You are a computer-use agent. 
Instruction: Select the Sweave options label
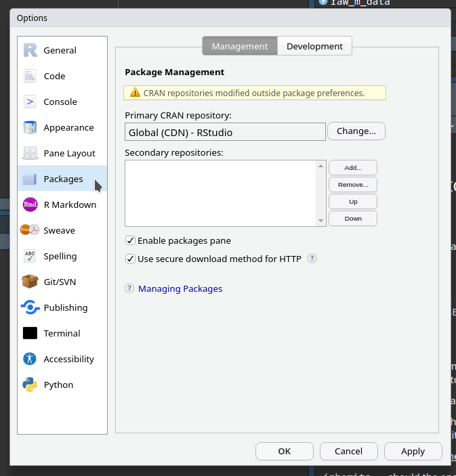pyautogui.click(x=59, y=231)
